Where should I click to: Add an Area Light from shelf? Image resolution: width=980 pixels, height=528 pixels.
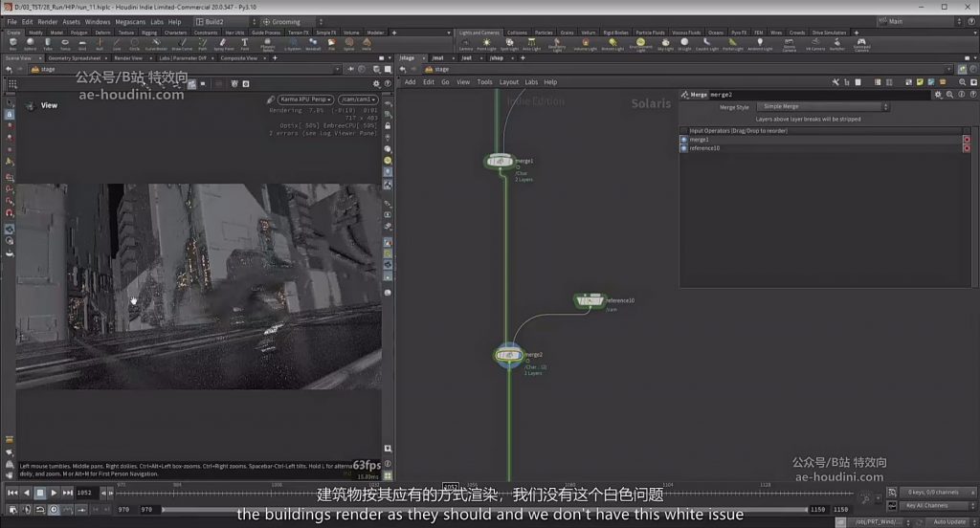pos(531,44)
